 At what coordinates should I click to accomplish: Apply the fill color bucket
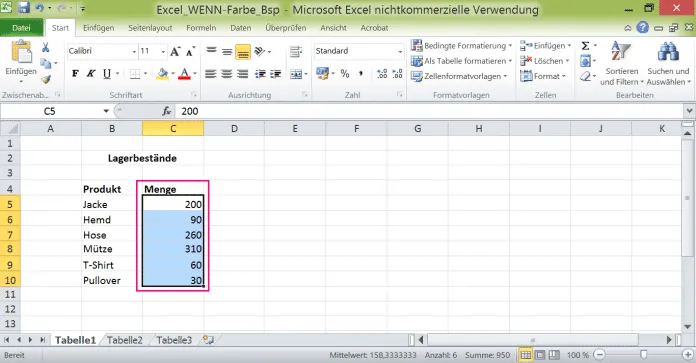162,74
